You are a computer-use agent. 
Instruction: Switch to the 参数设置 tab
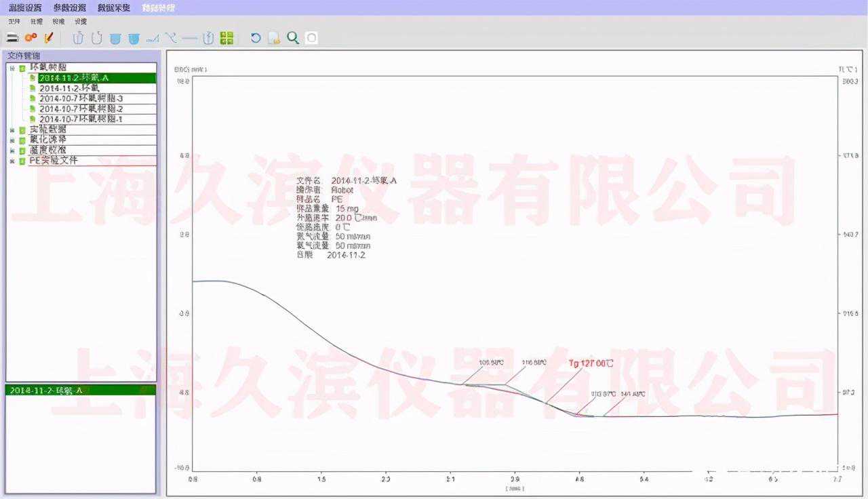pyautogui.click(x=70, y=7)
